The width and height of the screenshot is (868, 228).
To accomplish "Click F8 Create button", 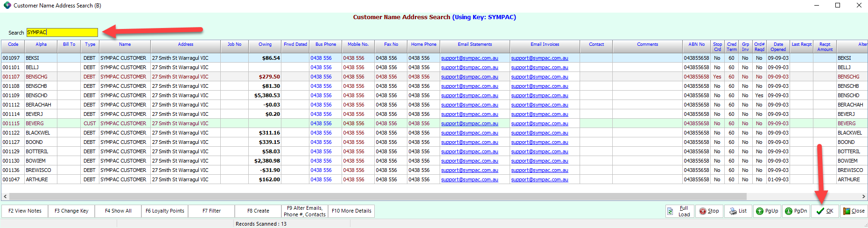I will tap(258, 211).
